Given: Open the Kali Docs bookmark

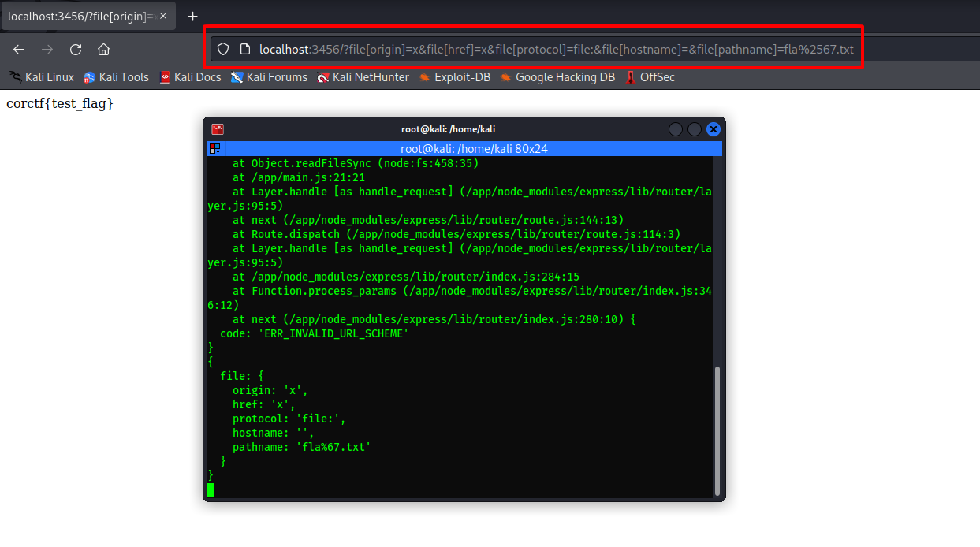Looking at the screenshot, I should point(190,77).
